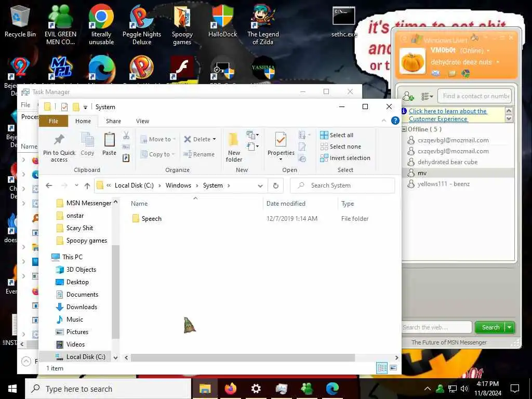532x399 pixels.
Task: Open Recycle Bin desktop icon
Action: click(x=20, y=21)
